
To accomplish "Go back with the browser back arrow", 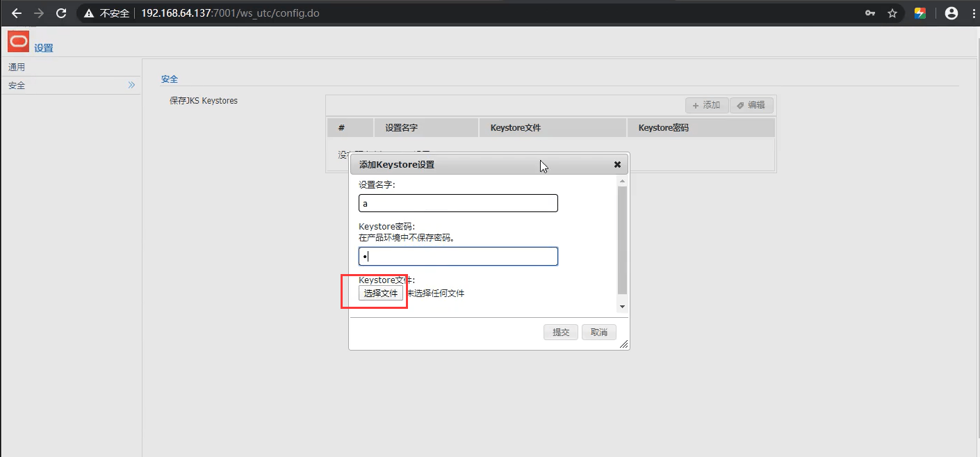I will pos(17,13).
